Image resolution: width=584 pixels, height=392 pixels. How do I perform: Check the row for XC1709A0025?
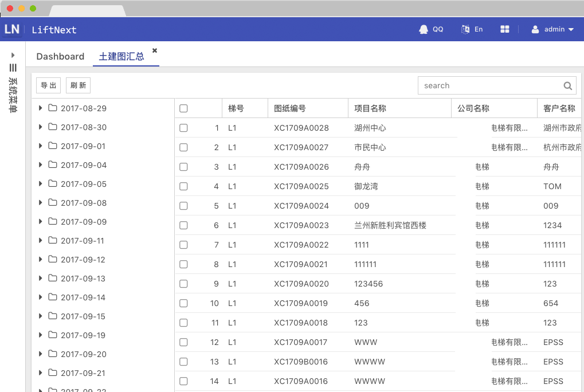click(x=183, y=186)
